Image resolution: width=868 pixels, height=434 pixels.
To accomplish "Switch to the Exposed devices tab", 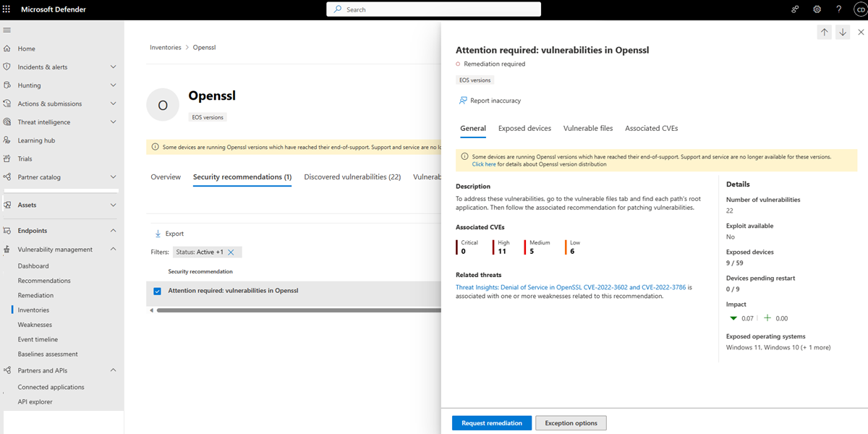I will [524, 128].
